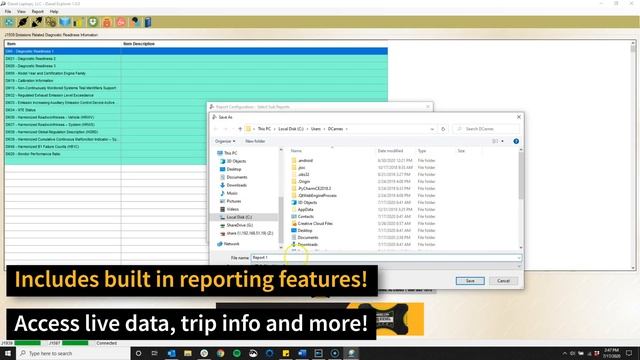640x360 pixels.
Task: Click the taskbar search box
Action: (73, 353)
